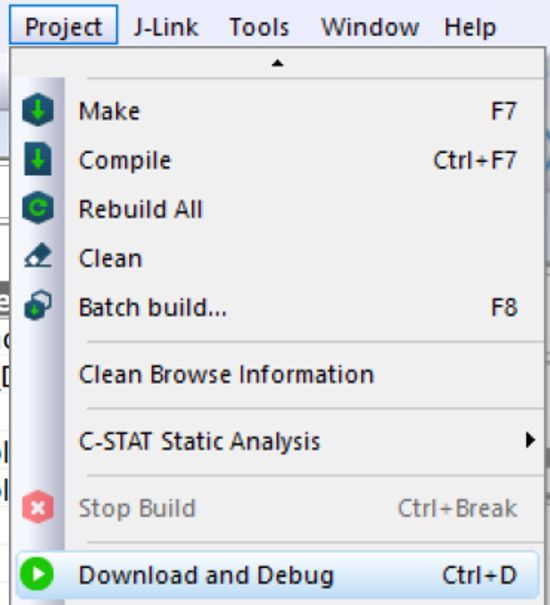Click the green Download and Debug play icon
This screenshot has height=605, width=550.
(x=37, y=574)
